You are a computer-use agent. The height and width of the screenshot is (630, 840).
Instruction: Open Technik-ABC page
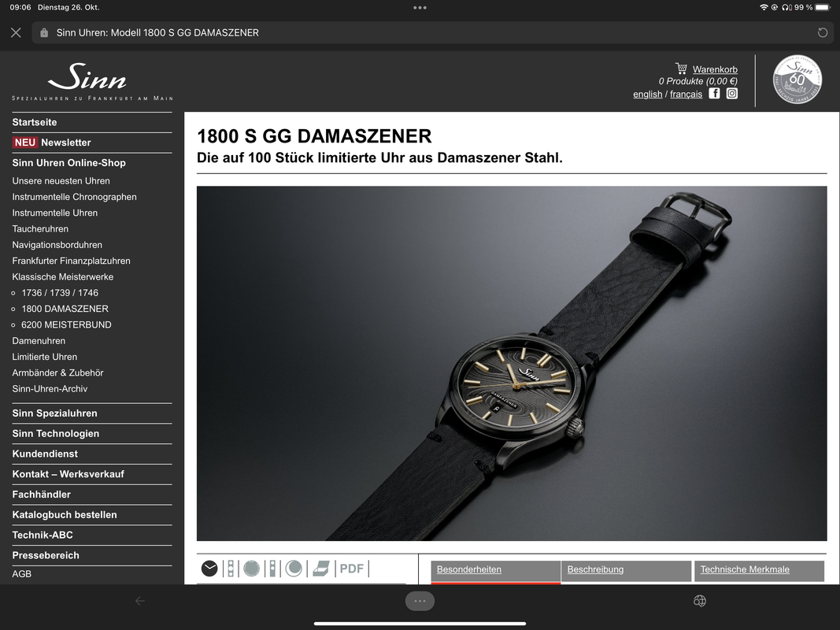tap(43, 535)
